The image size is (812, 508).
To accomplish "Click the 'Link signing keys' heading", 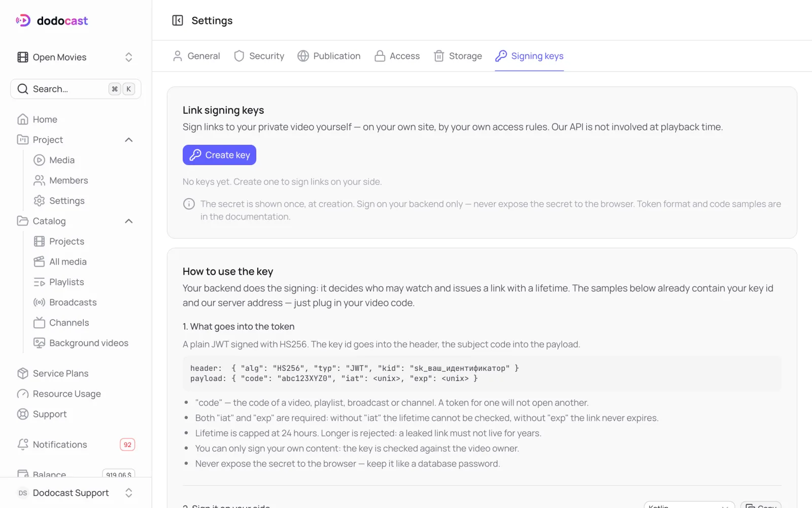I will (223, 110).
